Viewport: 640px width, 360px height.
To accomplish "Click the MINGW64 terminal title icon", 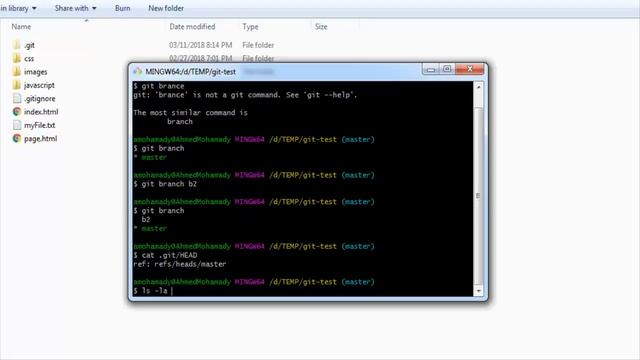I will [138, 71].
